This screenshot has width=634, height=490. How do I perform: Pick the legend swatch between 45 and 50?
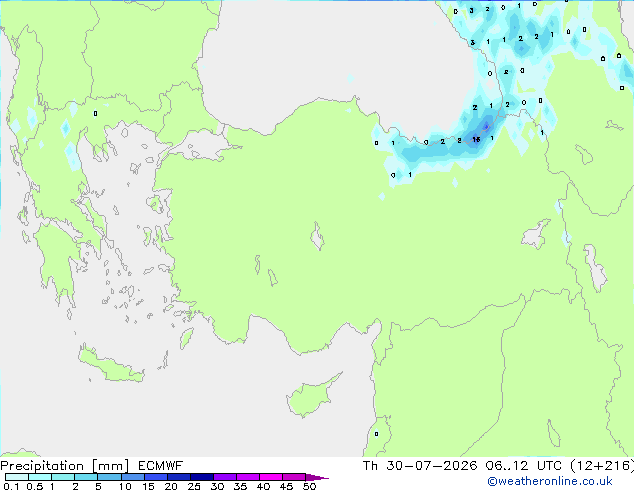[x=294, y=477]
